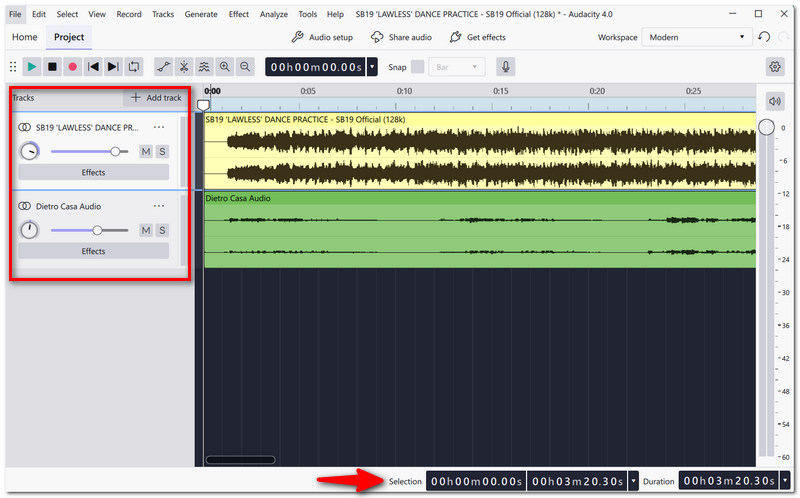The width and height of the screenshot is (800, 498).
Task: Click the Duration time field
Action: 729,481
